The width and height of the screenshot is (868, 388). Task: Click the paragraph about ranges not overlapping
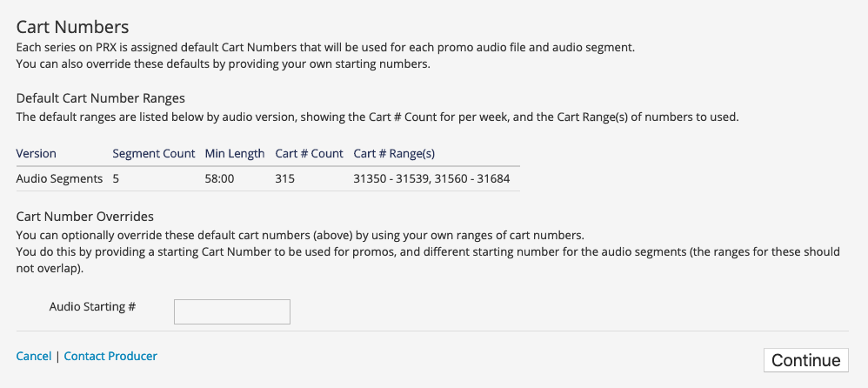pos(428,261)
